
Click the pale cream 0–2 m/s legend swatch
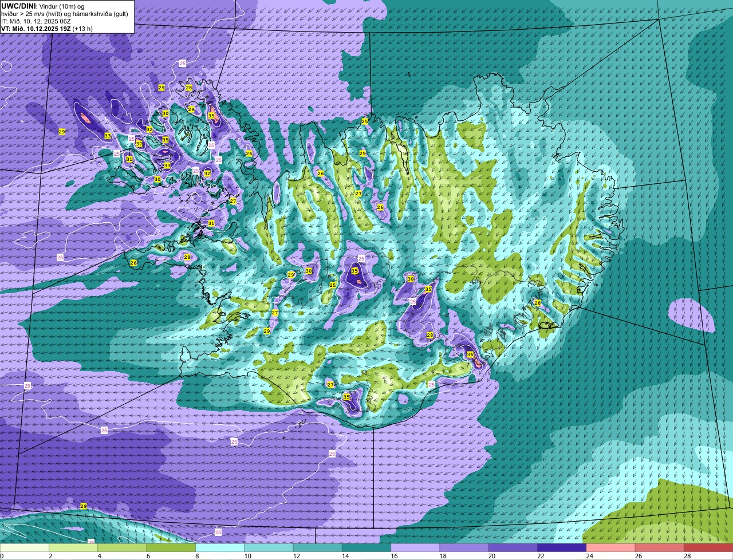click(x=25, y=548)
